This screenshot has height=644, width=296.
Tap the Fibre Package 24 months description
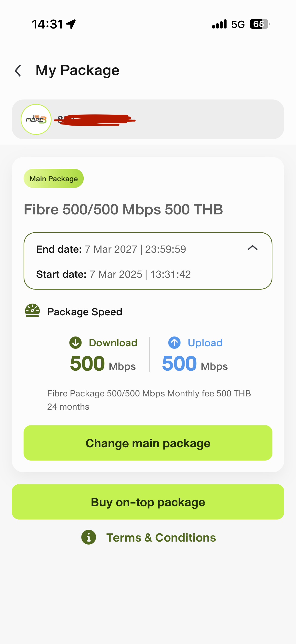[149, 400]
